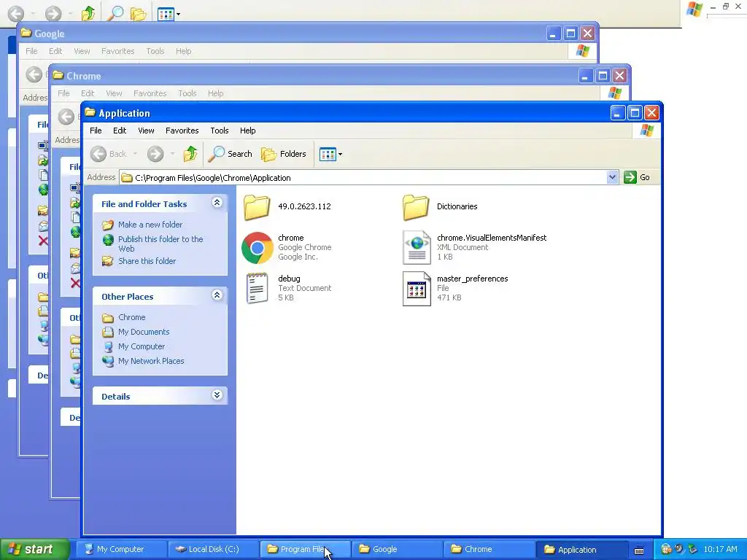Image resolution: width=747 pixels, height=560 pixels.
Task: Collapse the File and Folder Tasks panel
Action: point(217,203)
